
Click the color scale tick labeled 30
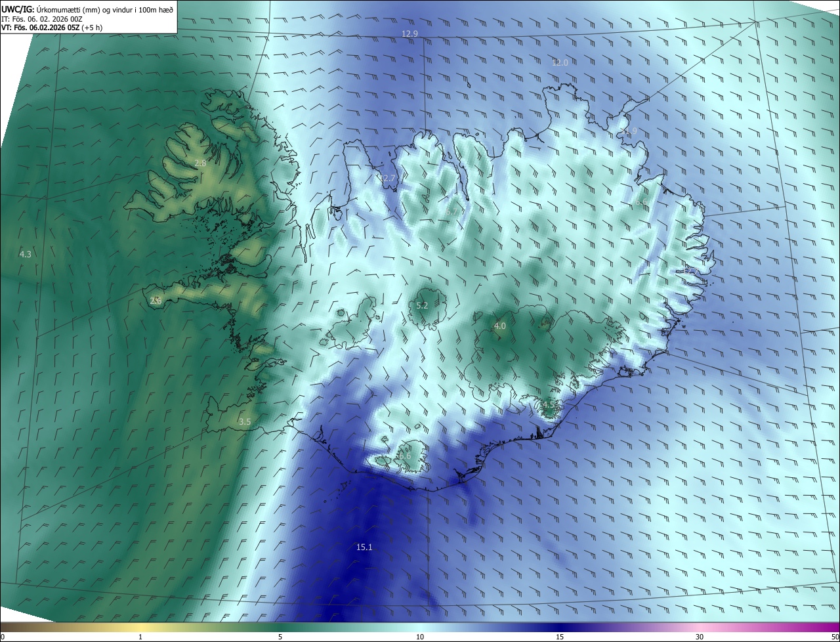pos(700,637)
